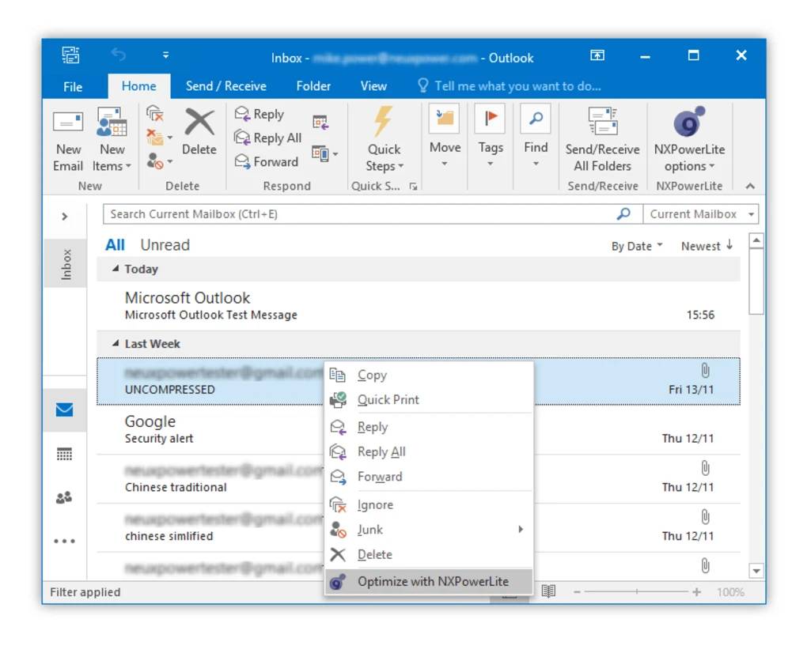Open the Calendar view in sidebar
807x672 pixels.
pos(64,454)
